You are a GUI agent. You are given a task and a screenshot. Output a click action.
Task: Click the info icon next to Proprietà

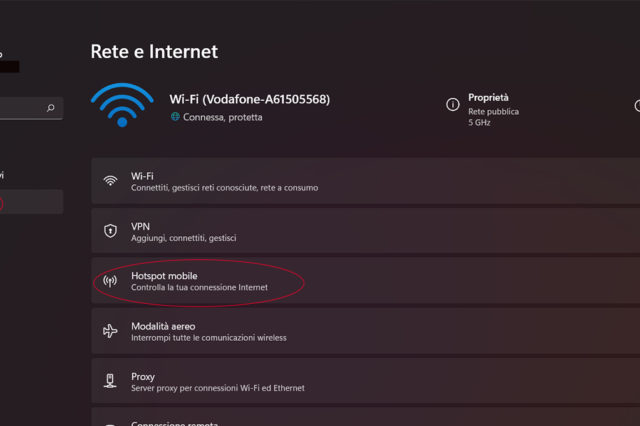point(453,104)
